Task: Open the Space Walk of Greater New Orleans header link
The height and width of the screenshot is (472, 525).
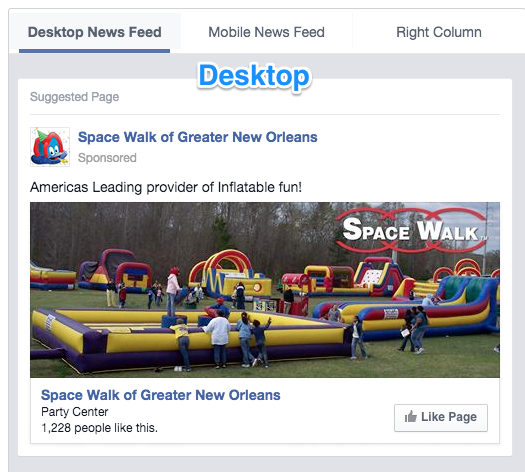Action: pos(198,137)
